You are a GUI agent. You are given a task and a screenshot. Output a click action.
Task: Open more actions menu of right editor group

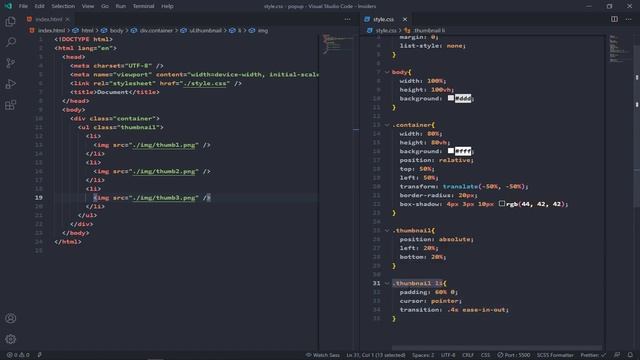pos(629,19)
